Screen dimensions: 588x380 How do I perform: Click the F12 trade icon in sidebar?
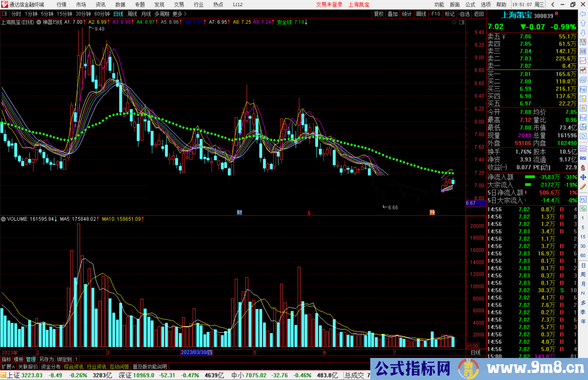[583, 118]
